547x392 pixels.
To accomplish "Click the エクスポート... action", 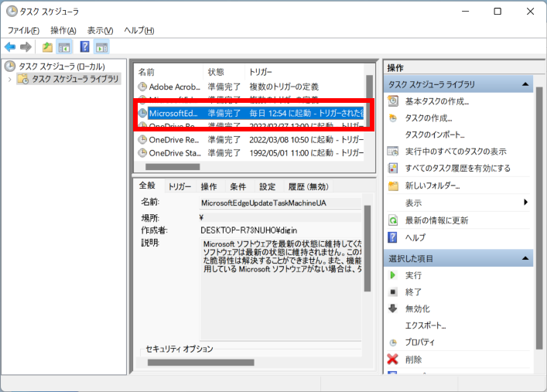I will (x=426, y=326).
